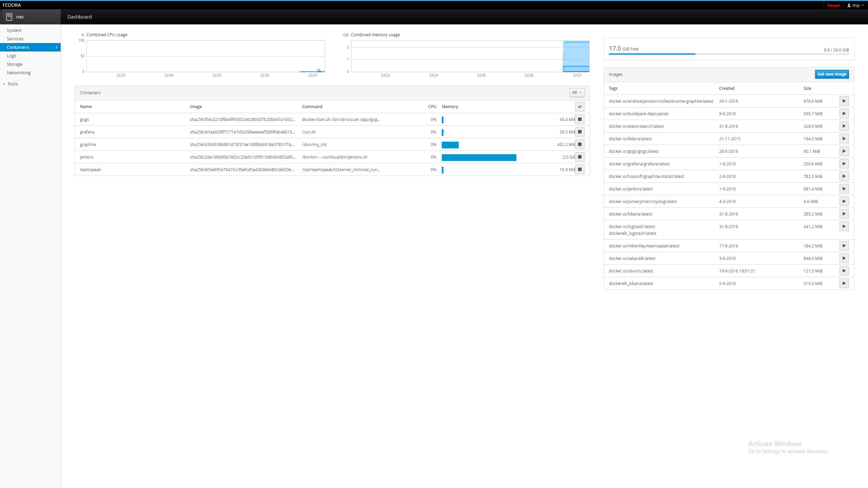This screenshot has height=488, width=868.
Task: Run the docker.io/kibana:latest image
Action: (844, 214)
